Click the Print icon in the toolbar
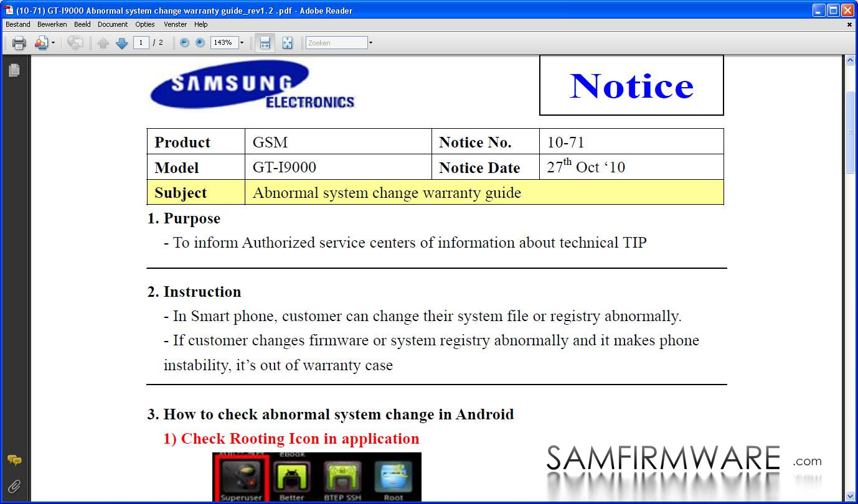Viewport: 858px width, 504px height. pos(19,43)
